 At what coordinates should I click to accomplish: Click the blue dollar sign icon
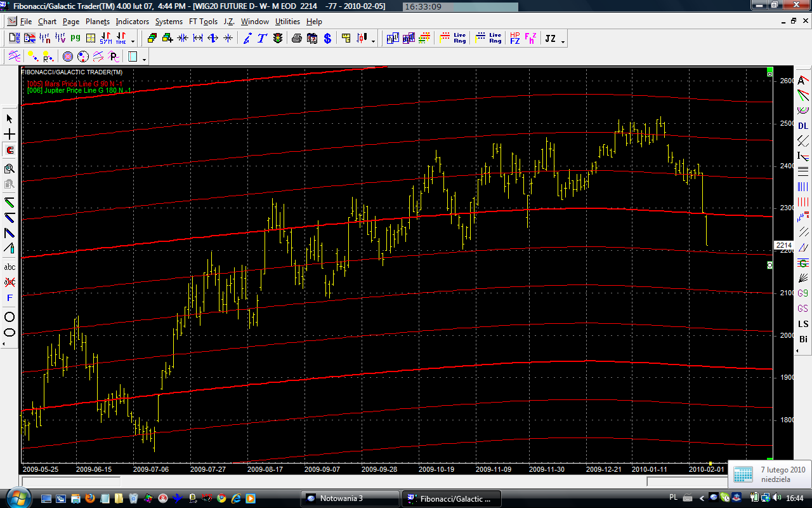coord(327,39)
